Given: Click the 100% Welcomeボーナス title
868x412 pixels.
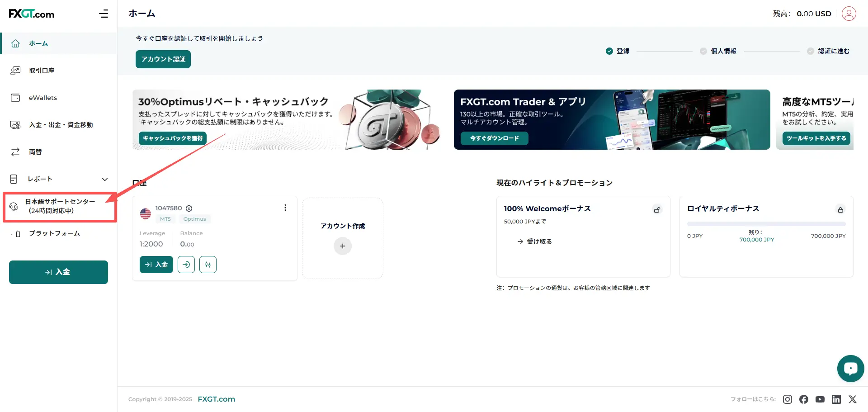Looking at the screenshot, I should coord(547,208).
